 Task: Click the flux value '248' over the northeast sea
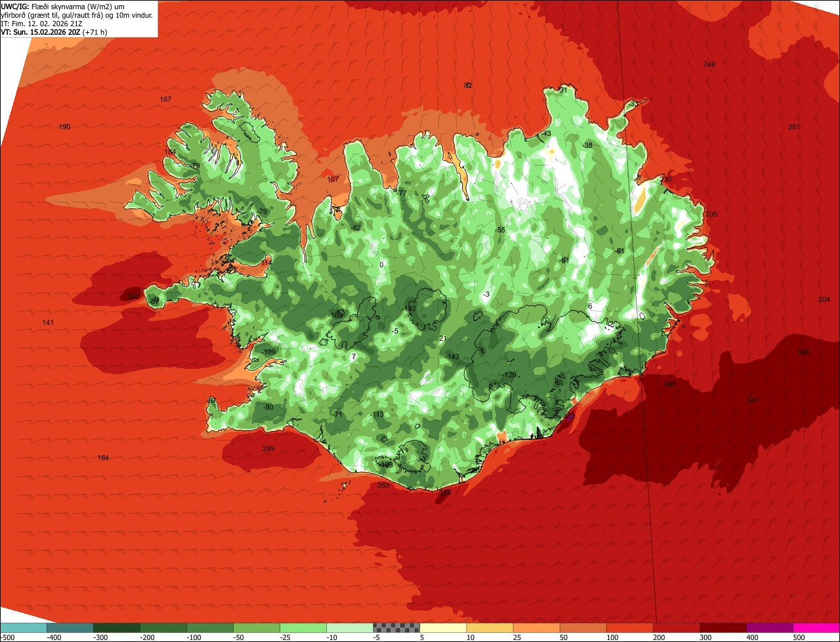[x=709, y=64]
